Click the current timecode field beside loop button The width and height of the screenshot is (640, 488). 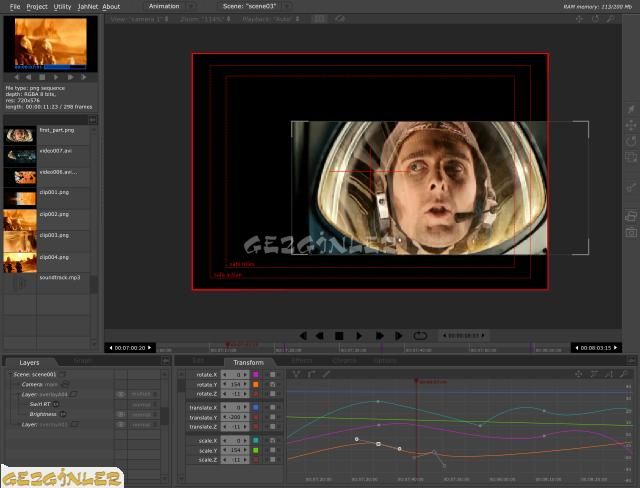pyautogui.click(x=464, y=336)
